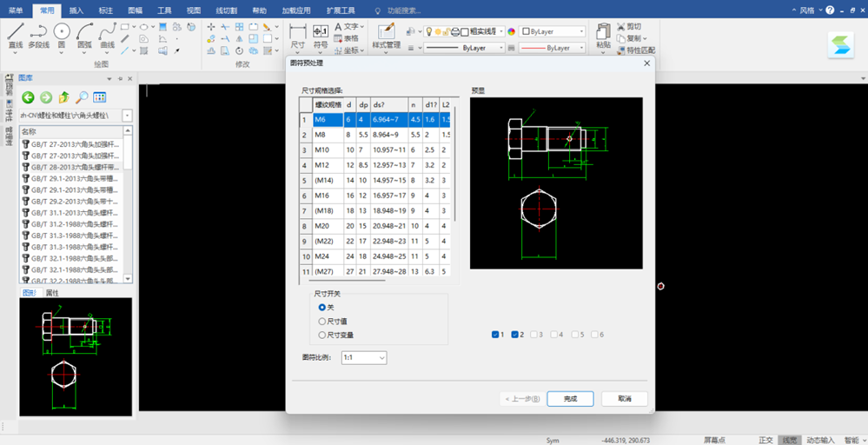Click the magnifier search icon in 图库 panel
Screen dimensions: 868x445
point(82,98)
